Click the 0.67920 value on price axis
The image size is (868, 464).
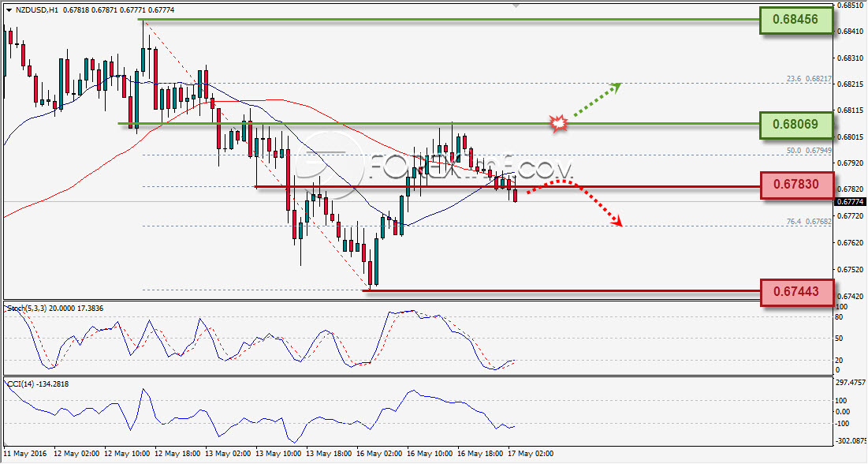(x=850, y=163)
